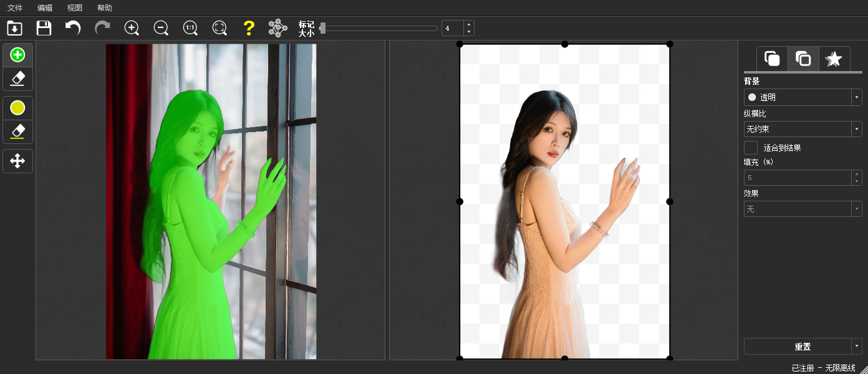Save result with the floppy disk icon
Viewport: 868px width, 374px height.
[44, 28]
